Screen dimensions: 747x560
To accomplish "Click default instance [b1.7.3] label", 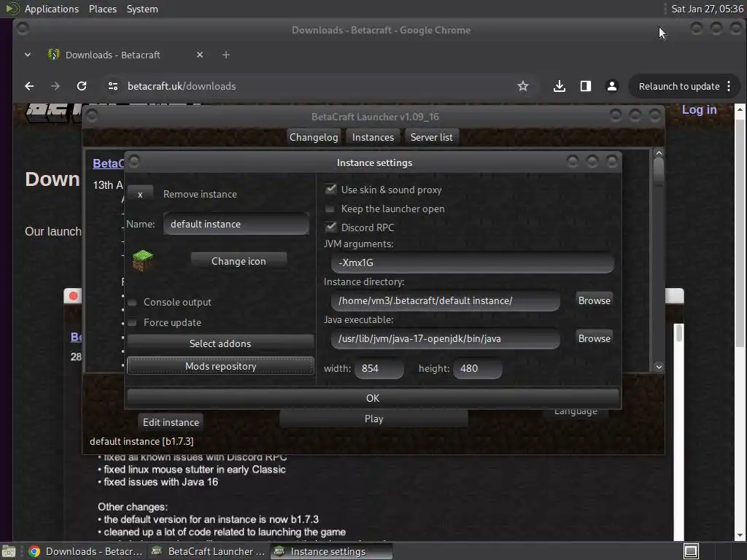I will (142, 441).
